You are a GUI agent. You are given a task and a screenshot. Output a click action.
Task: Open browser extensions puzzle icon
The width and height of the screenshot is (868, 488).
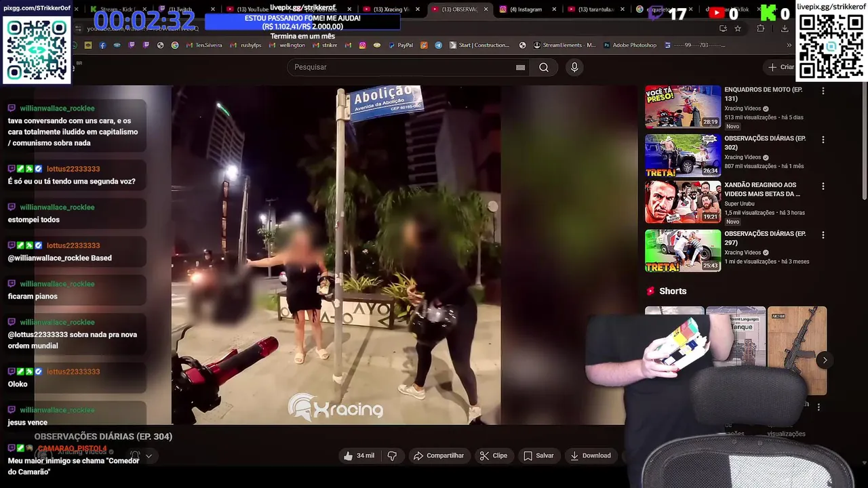760,28
